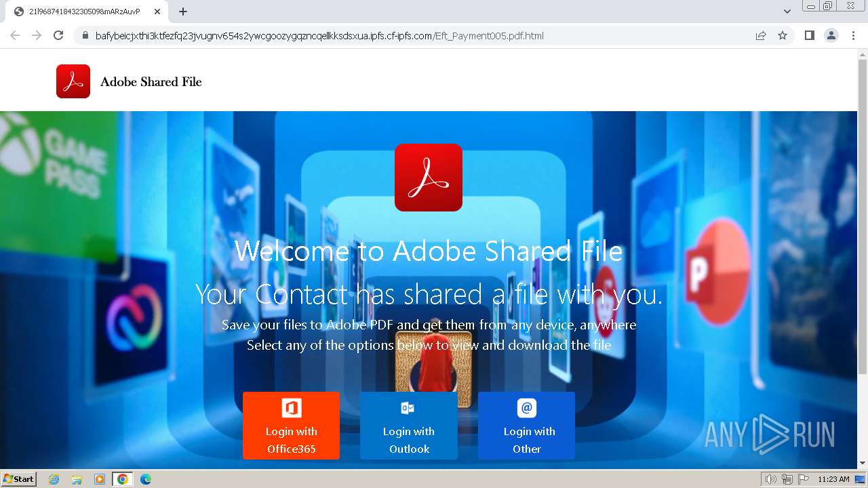Click the lock icon in address bar
This screenshot has height=488, width=868.
coord(85,36)
